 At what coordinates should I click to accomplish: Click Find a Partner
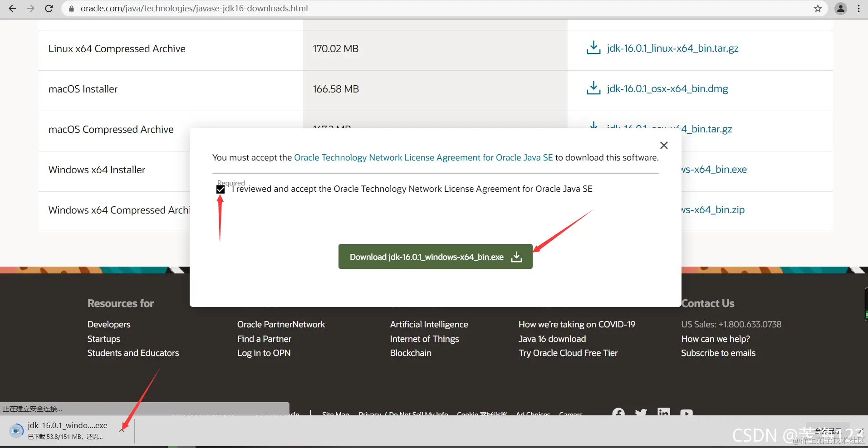(264, 339)
